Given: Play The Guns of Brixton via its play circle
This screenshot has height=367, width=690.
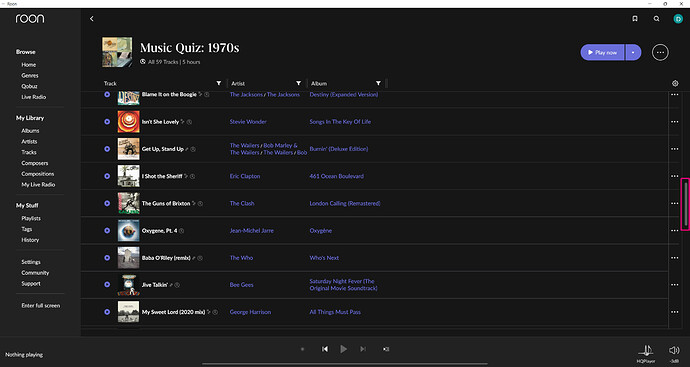Looking at the screenshot, I should (107, 203).
